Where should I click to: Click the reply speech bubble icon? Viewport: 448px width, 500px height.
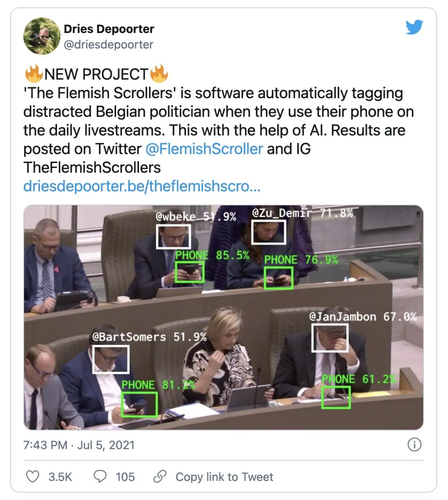(x=100, y=476)
